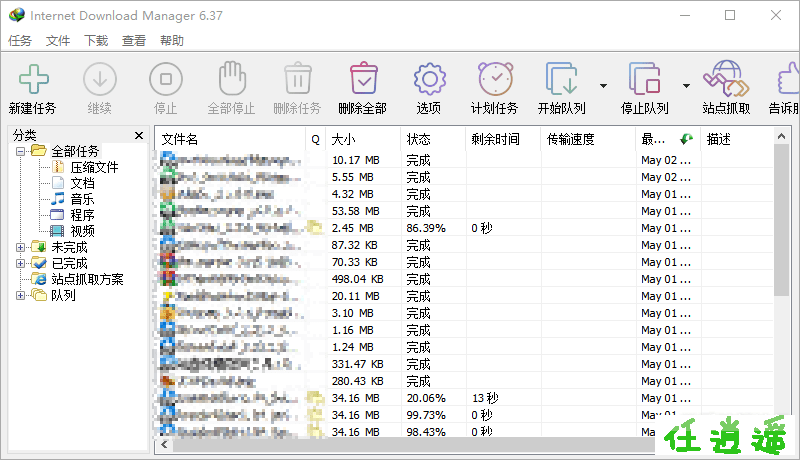Image resolution: width=800 pixels, height=460 pixels.
Task: Expand the 未完成 tree node
Action: coord(20,247)
